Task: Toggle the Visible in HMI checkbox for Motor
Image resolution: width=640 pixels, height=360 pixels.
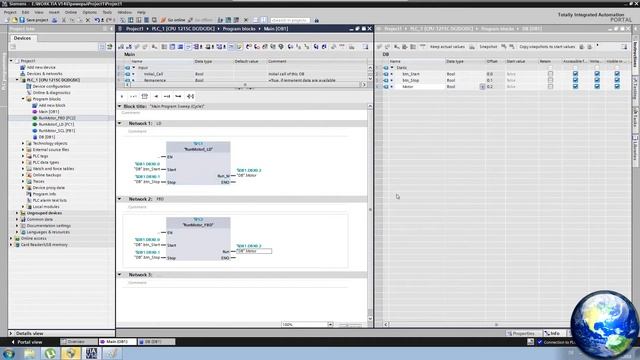Action: point(617,87)
